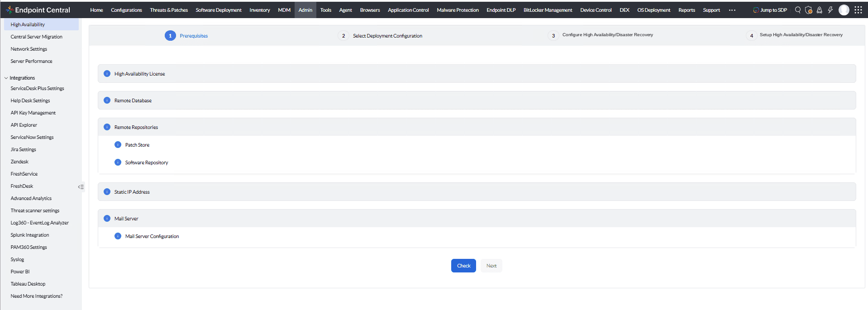Open the search magnifier icon
Viewport: 868px width, 310px height.
point(798,10)
